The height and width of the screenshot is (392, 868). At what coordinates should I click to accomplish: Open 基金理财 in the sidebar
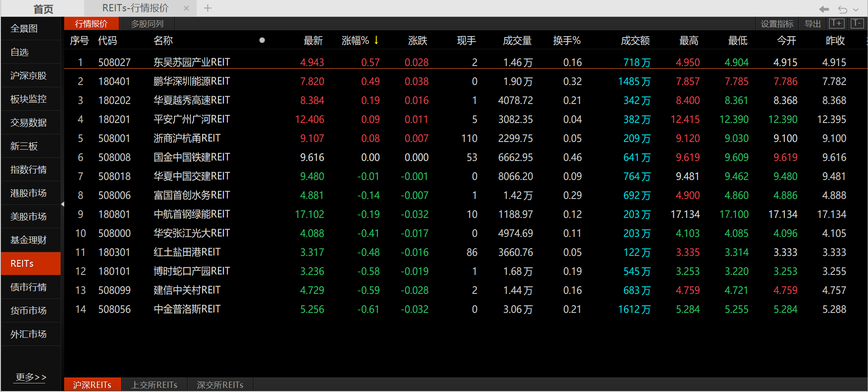(x=31, y=240)
